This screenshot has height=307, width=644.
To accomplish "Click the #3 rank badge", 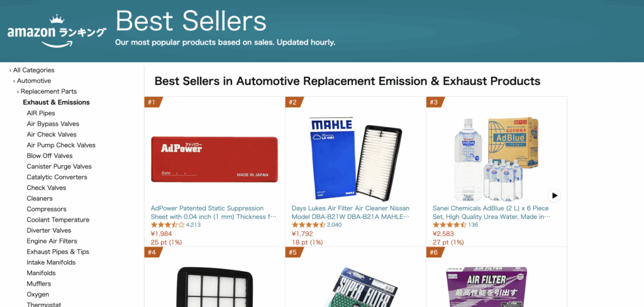I will click(x=435, y=102).
